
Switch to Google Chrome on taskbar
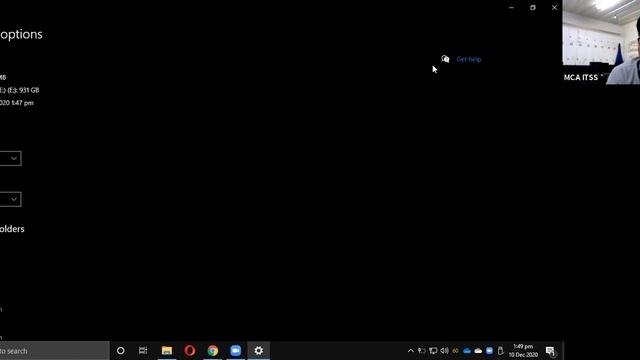tap(213, 351)
